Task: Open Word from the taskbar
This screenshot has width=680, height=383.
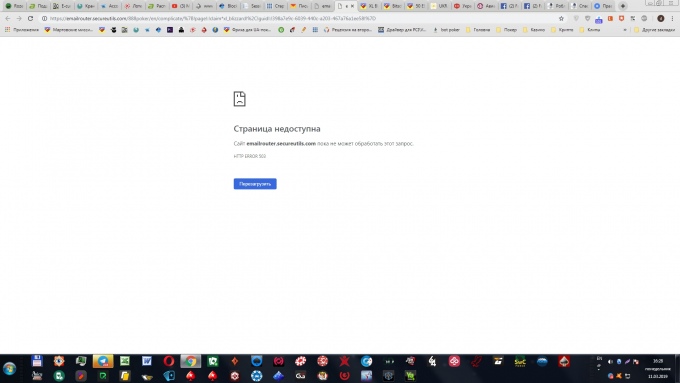Action: tap(147, 361)
